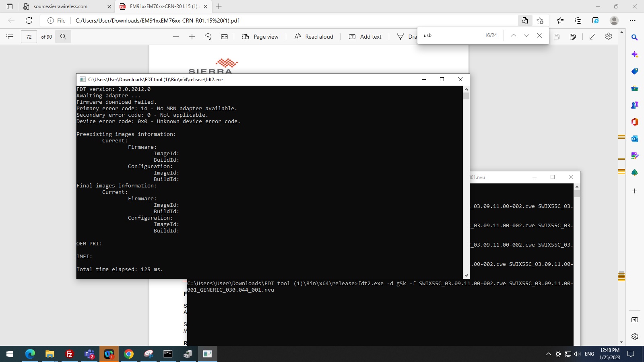644x362 pixels.
Task: Open File Explorer from the taskbar
Action: (50, 354)
